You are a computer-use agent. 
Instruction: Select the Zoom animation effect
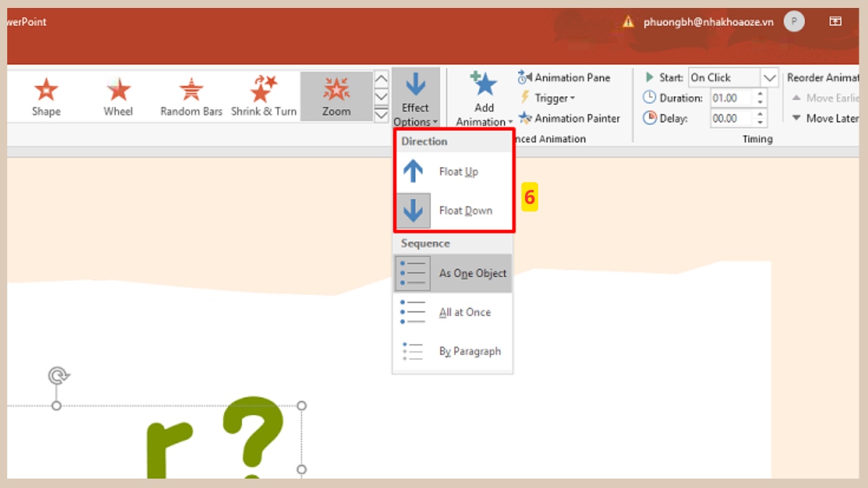coord(336,94)
